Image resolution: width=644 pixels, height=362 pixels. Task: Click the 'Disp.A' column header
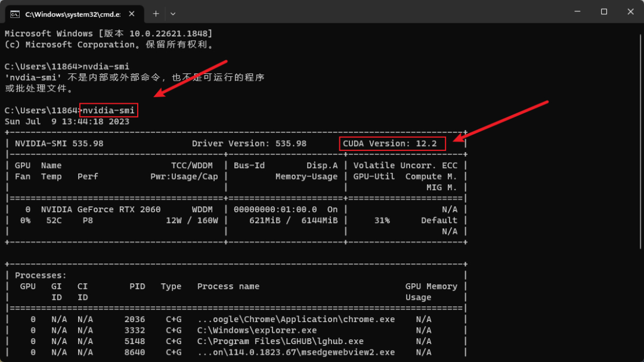[x=322, y=165]
